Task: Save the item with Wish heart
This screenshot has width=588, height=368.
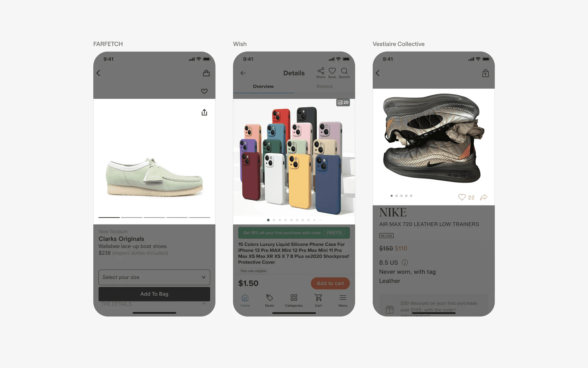Action: click(x=332, y=73)
